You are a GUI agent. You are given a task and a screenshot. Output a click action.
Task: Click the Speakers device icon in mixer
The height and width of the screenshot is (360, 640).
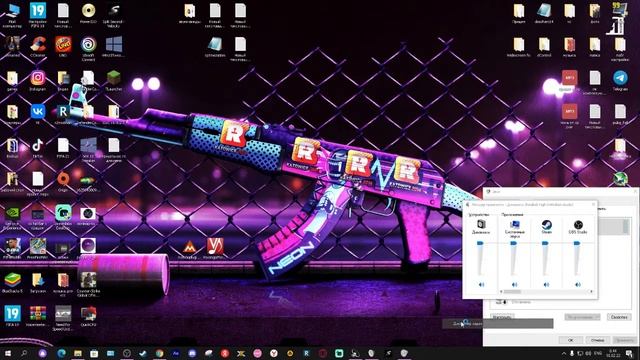click(481, 224)
